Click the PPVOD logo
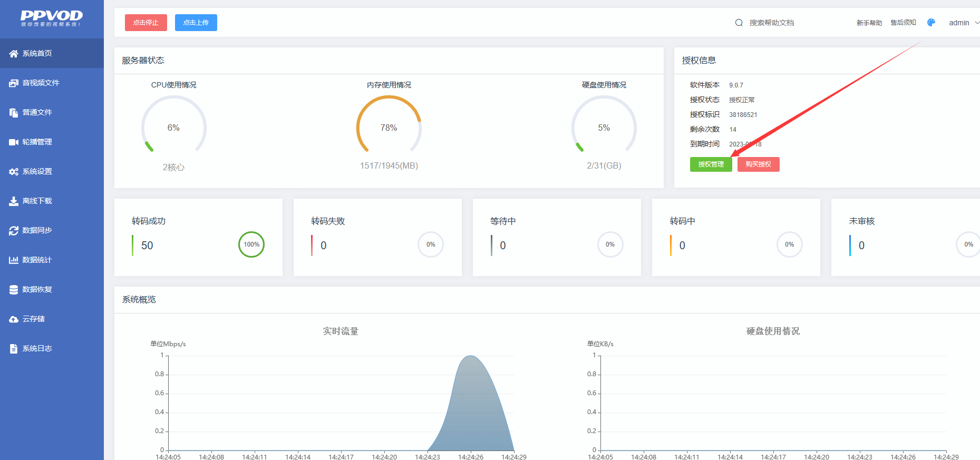The width and height of the screenshot is (980, 460). point(52,18)
